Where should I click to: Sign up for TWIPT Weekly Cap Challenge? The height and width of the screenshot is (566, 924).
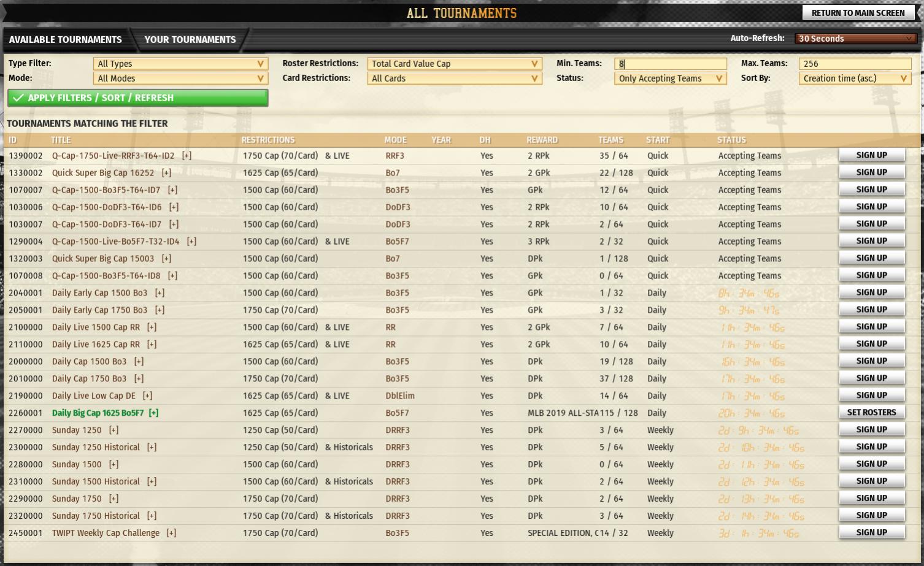pyautogui.click(x=871, y=532)
